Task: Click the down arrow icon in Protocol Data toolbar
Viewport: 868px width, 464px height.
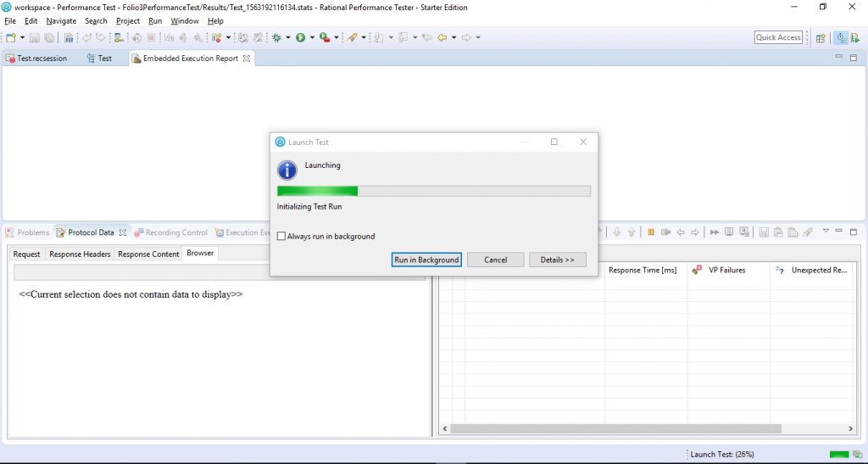Action: pyautogui.click(x=617, y=232)
